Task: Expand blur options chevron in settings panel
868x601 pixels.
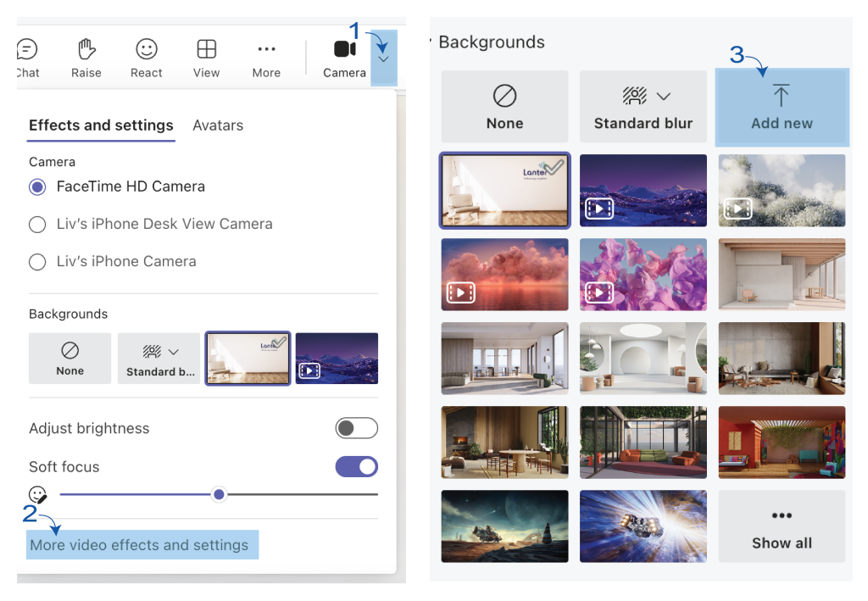Action: point(174,352)
